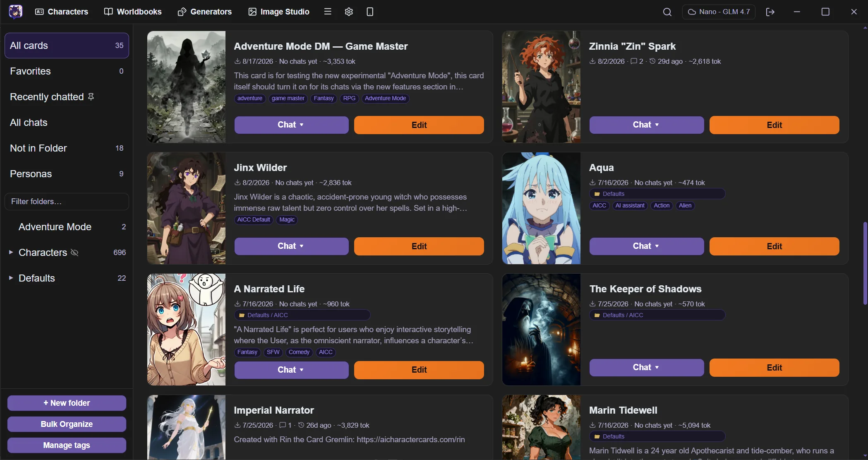Select the Adventure Mode folder
Screen dimensions: 868x460
click(67, 227)
